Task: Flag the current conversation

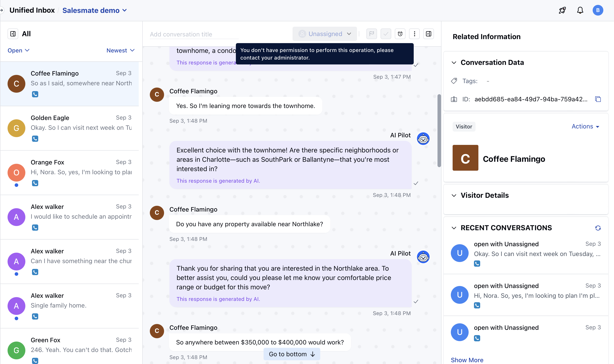Action: (371, 34)
